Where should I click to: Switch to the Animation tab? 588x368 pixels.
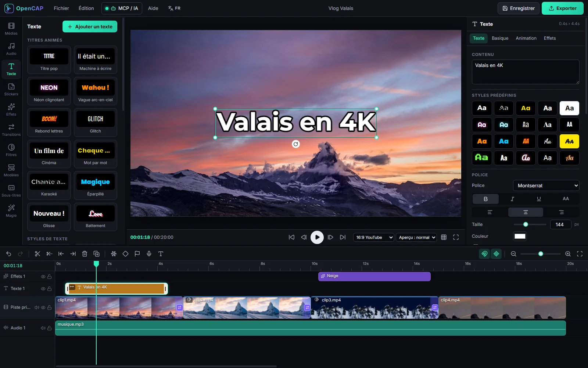[x=526, y=38]
